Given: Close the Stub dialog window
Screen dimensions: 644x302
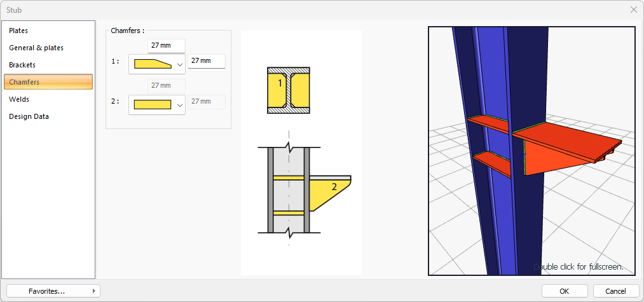Looking at the screenshot, I should [x=633, y=10].
